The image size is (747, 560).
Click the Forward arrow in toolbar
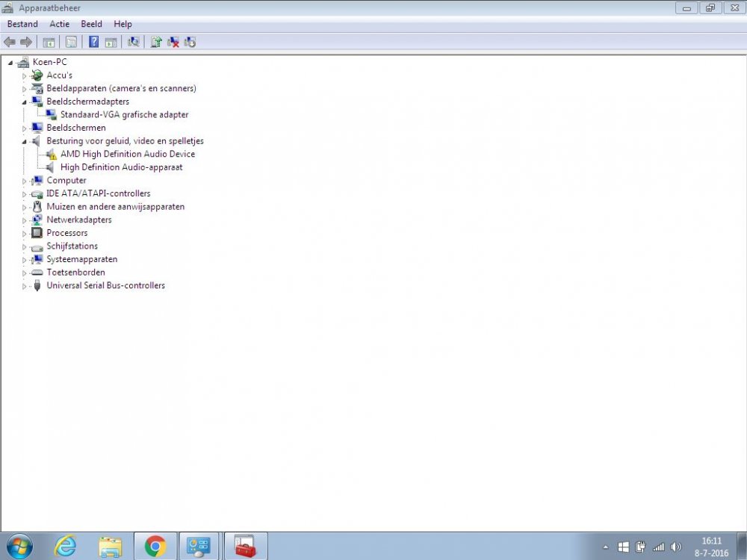26,42
